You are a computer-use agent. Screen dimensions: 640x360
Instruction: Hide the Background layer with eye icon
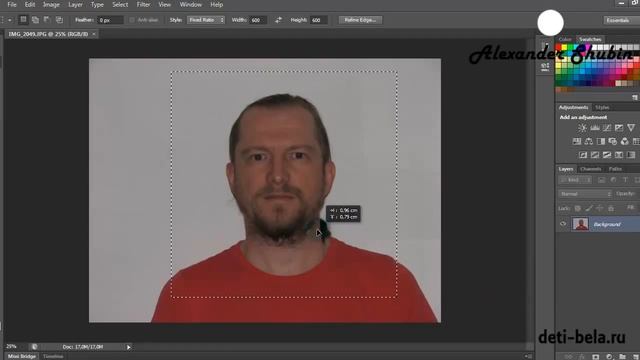coord(563,224)
